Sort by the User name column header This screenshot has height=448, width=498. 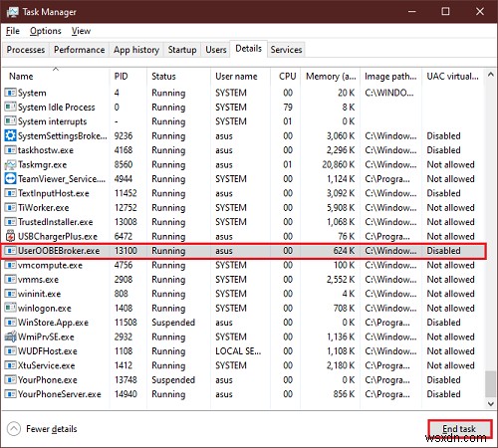click(240, 77)
